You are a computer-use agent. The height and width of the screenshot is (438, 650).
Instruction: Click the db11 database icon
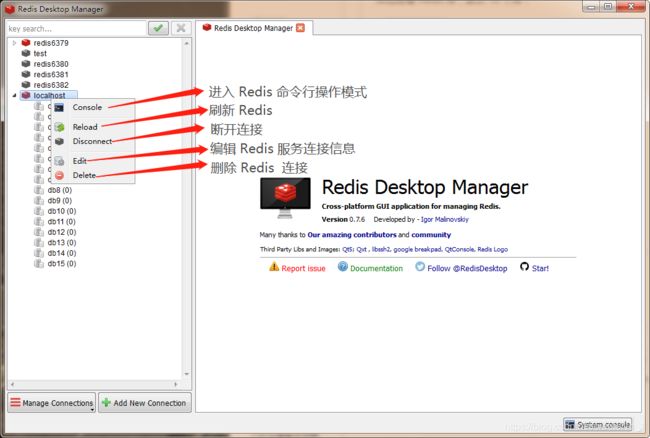pyautogui.click(x=39, y=222)
